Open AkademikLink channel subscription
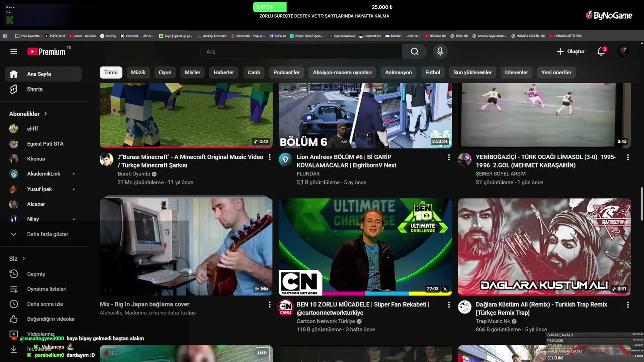 coord(43,174)
